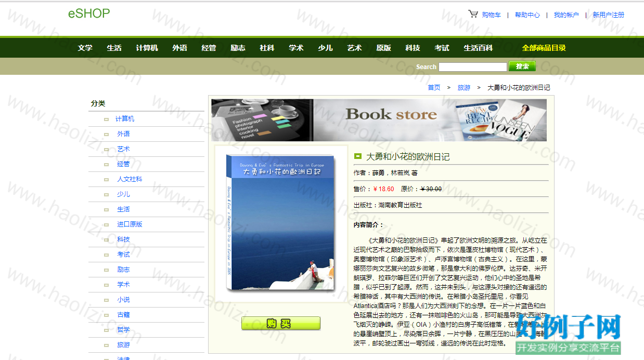The image size is (644, 360).
Task: Select 外语 in navigation bar
Action: [180, 48]
